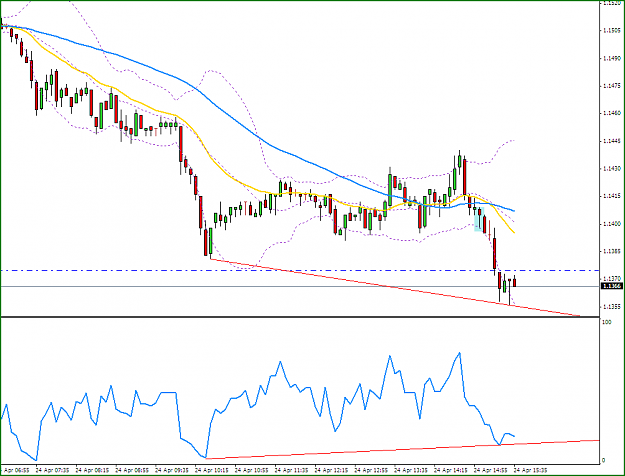Click the 1.1505 price axis label
The image size is (625, 476).
click(611, 30)
